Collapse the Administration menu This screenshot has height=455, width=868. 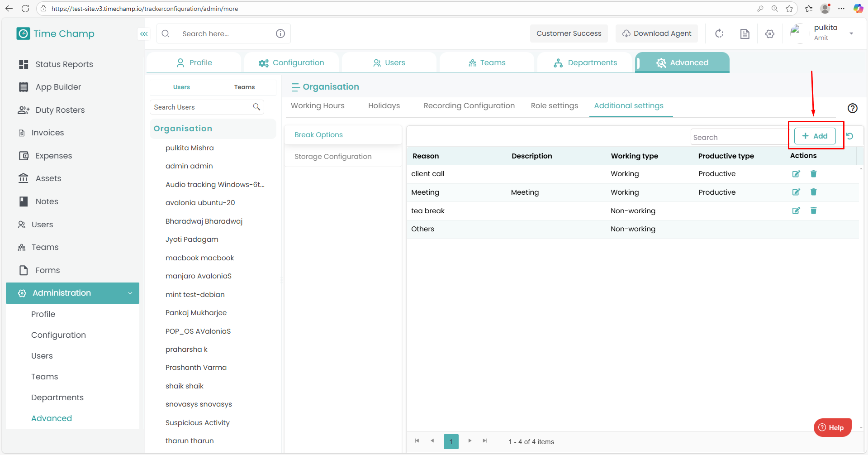click(x=130, y=293)
